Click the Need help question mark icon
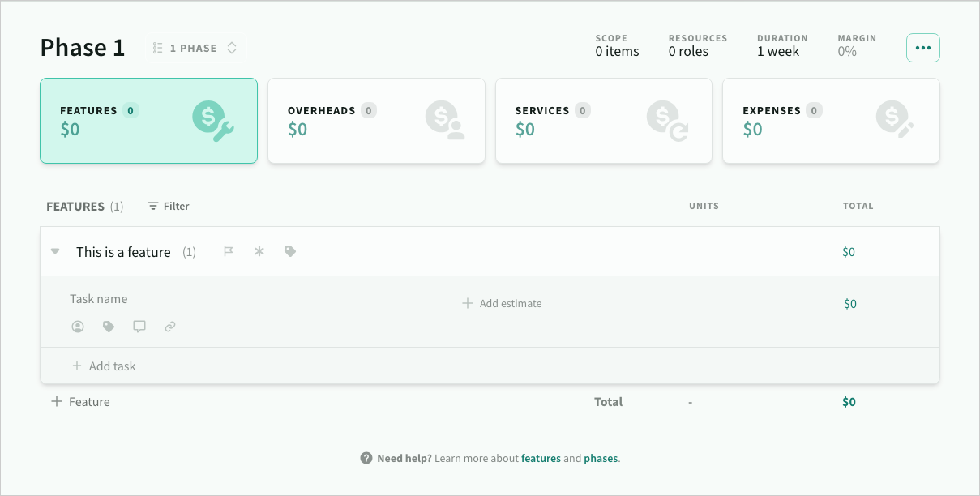This screenshot has height=496, width=980. click(x=365, y=458)
